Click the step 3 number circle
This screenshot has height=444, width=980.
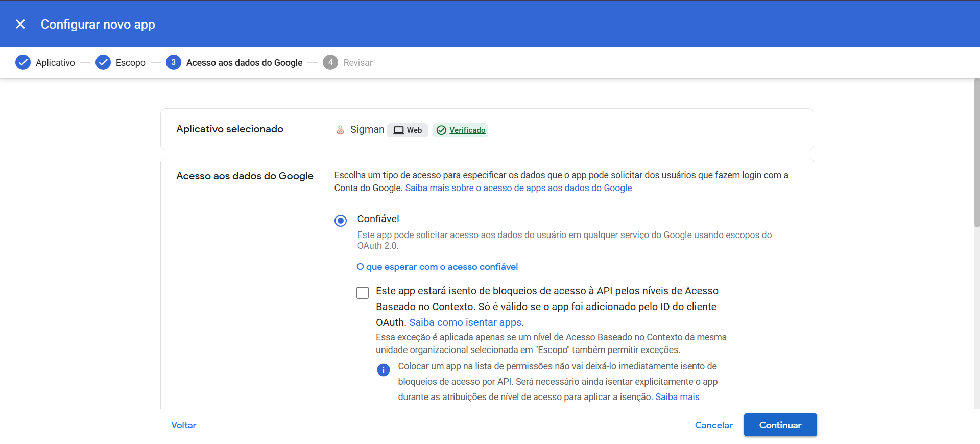click(174, 62)
